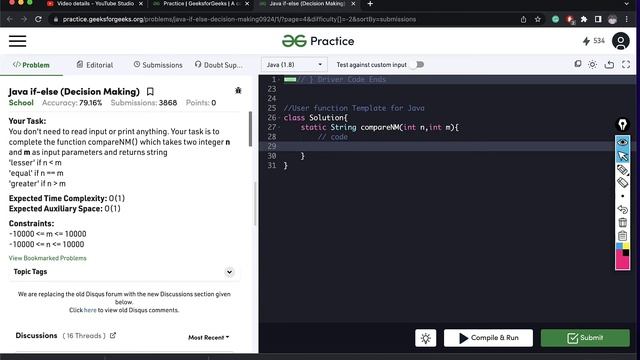640x360 pixels.
Task: Switch the editor to fullscreen
Action: click(626, 64)
